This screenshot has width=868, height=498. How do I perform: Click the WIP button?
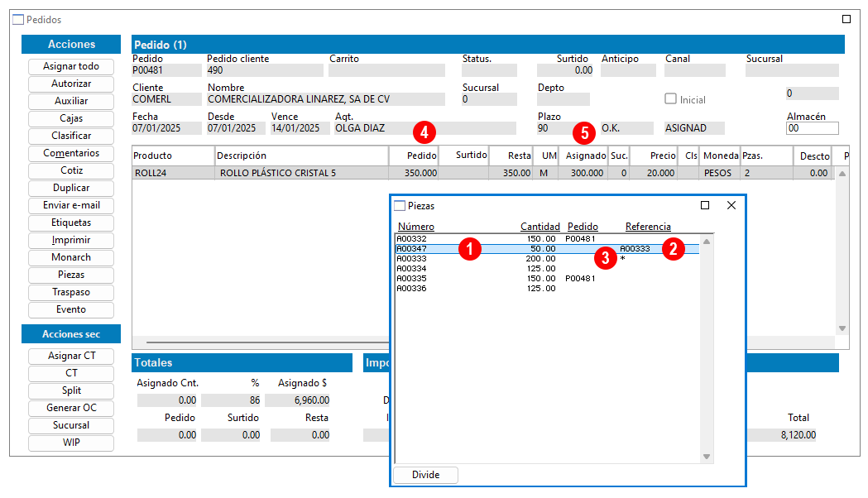71,443
